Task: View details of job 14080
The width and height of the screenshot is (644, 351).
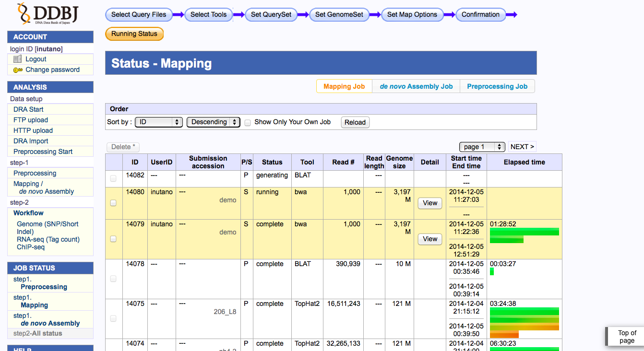Action: [430, 203]
